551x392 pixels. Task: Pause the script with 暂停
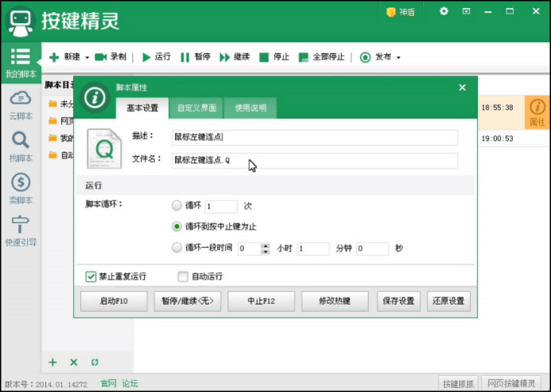point(196,57)
